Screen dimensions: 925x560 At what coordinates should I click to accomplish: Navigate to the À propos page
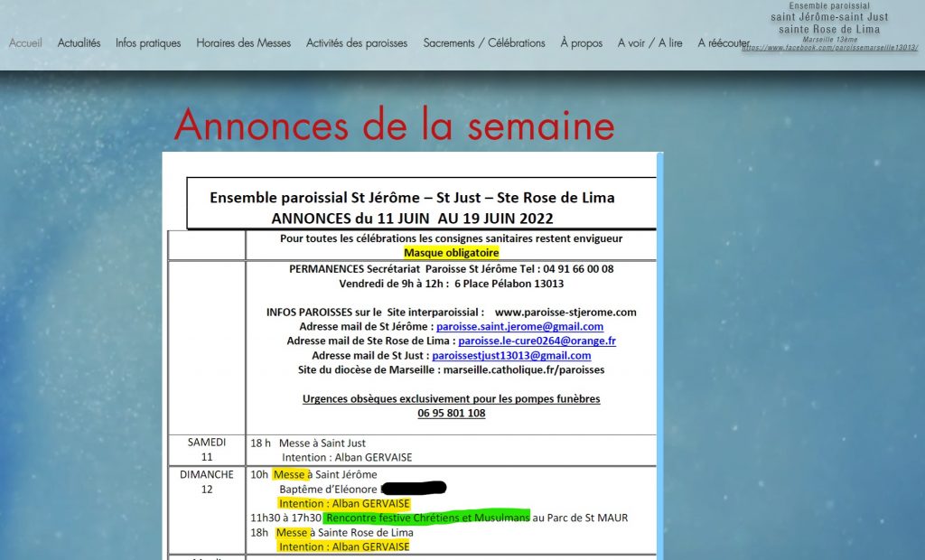[x=581, y=42]
